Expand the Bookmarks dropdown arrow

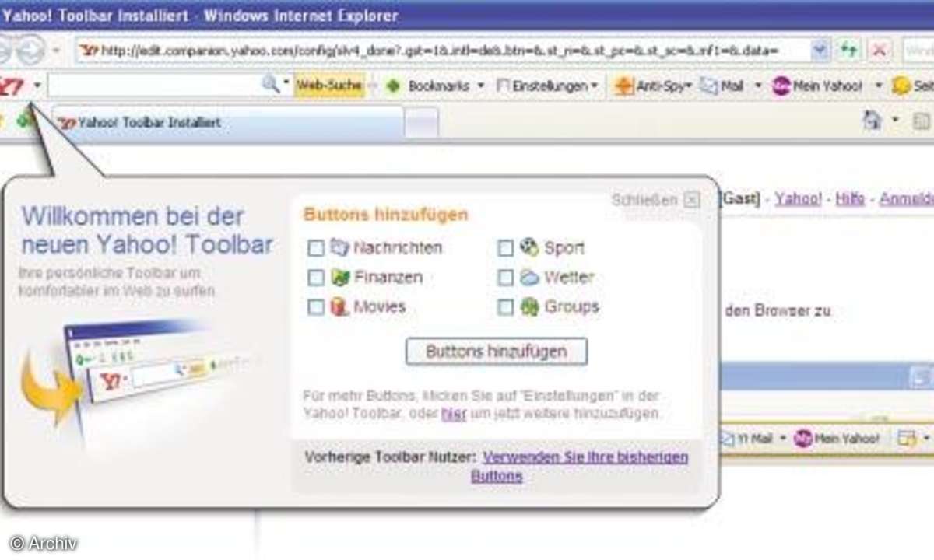[x=481, y=86]
